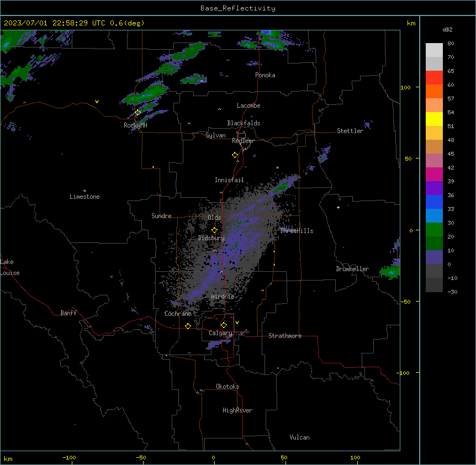476x465 pixels.
Task: Select the Strathmore label
Action: click(x=285, y=336)
